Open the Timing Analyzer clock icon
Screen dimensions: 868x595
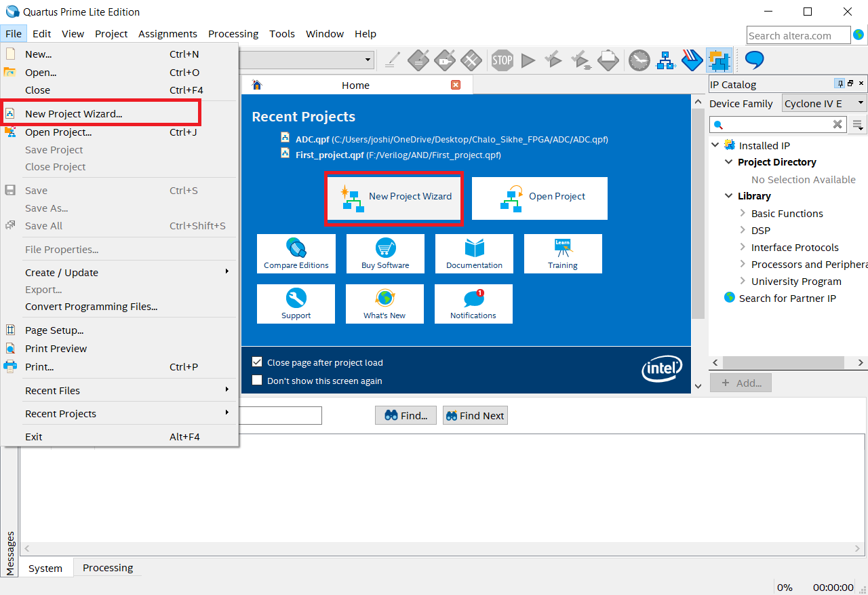pos(639,60)
